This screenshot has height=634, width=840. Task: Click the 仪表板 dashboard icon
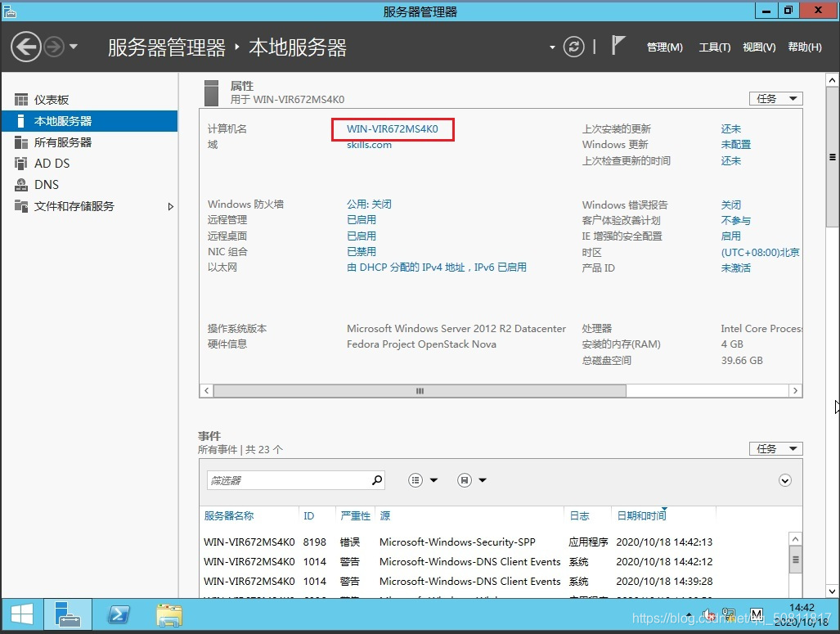click(x=21, y=100)
